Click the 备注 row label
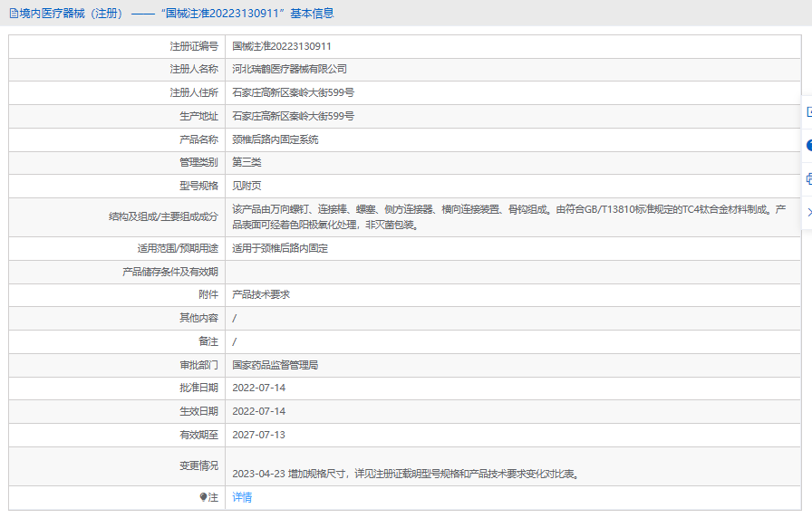Screen dimensions: 812x518 pos(208,341)
